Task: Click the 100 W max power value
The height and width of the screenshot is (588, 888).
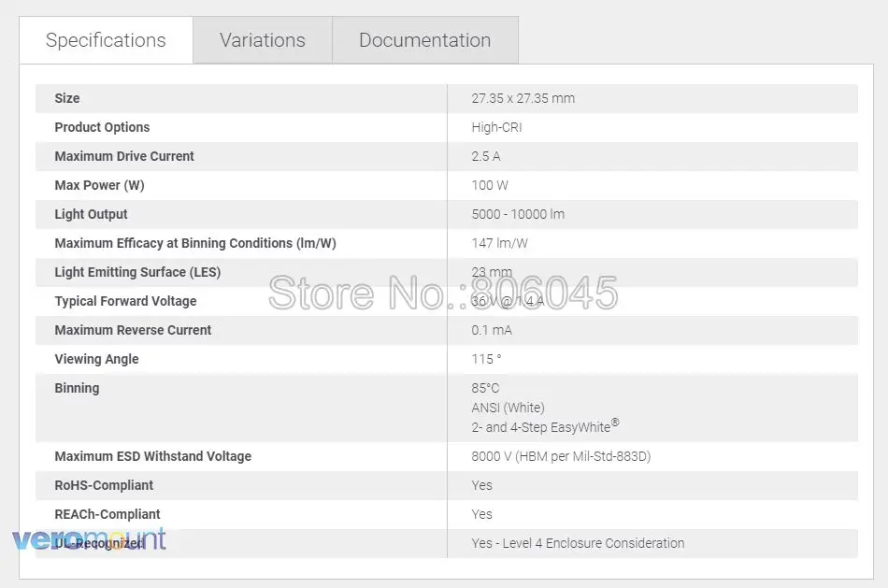Action: pyautogui.click(x=489, y=185)
